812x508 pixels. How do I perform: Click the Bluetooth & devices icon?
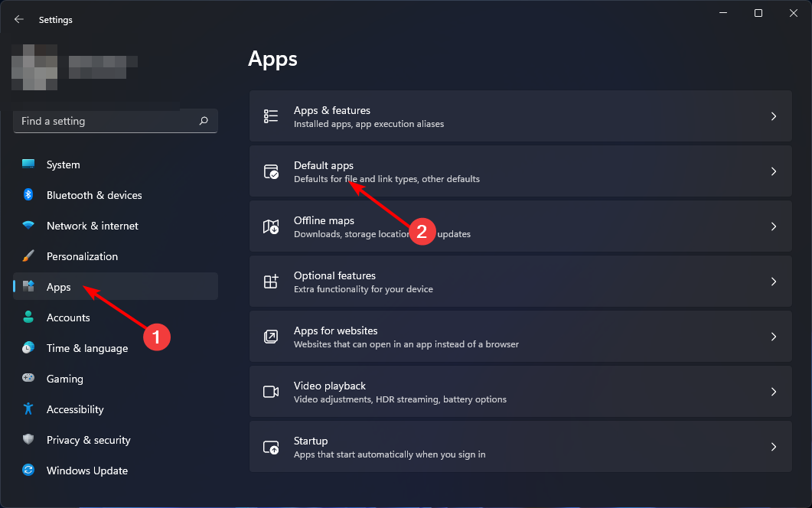(x=28, y=195)
